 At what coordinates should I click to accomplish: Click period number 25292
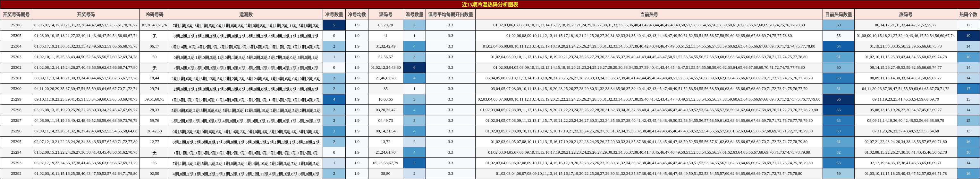(16, 174)
